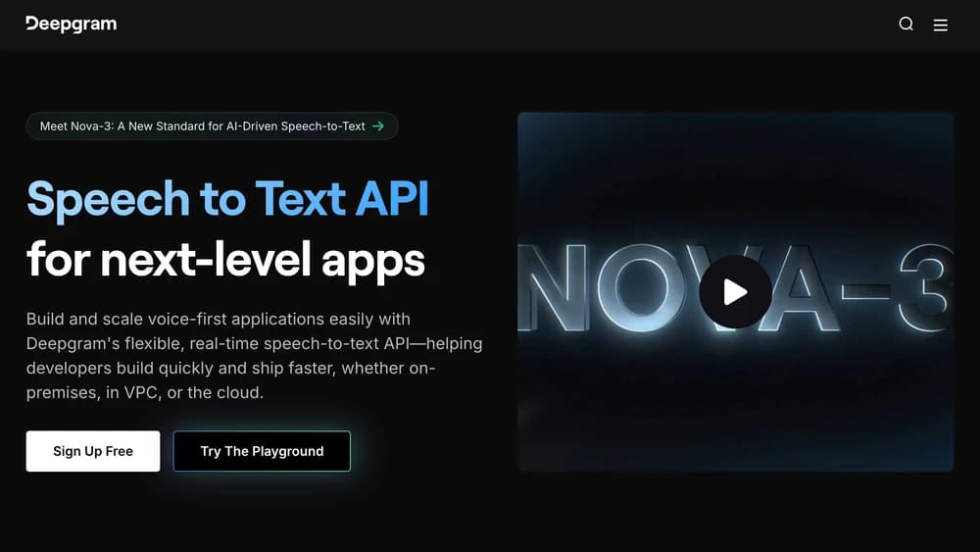Click the green arrow in Nova-3 banner
Viewport: 980px width, 552px height.
coord(378,126)
